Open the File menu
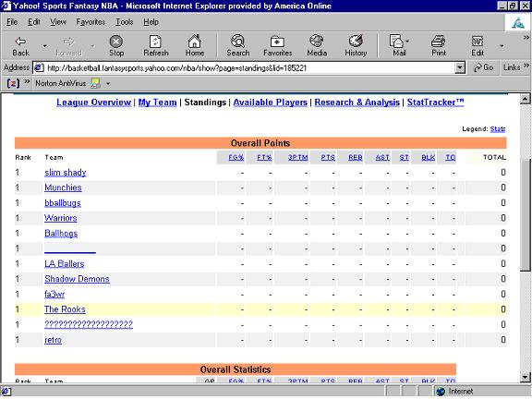Screen dimensions: 532x399 (12, 22)
